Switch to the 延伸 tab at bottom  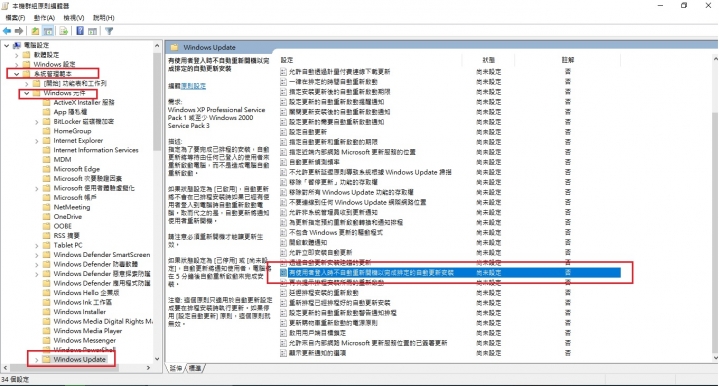click(176, 368)
